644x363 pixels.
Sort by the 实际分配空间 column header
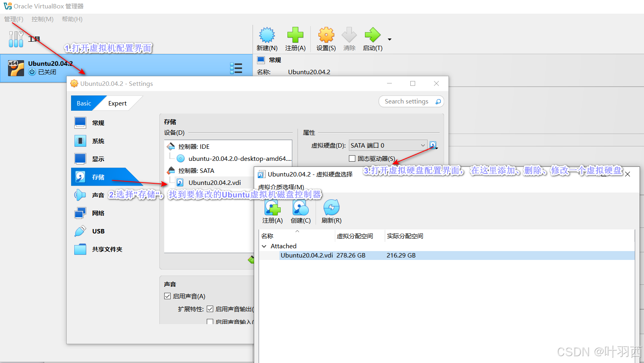pos(405,236)
